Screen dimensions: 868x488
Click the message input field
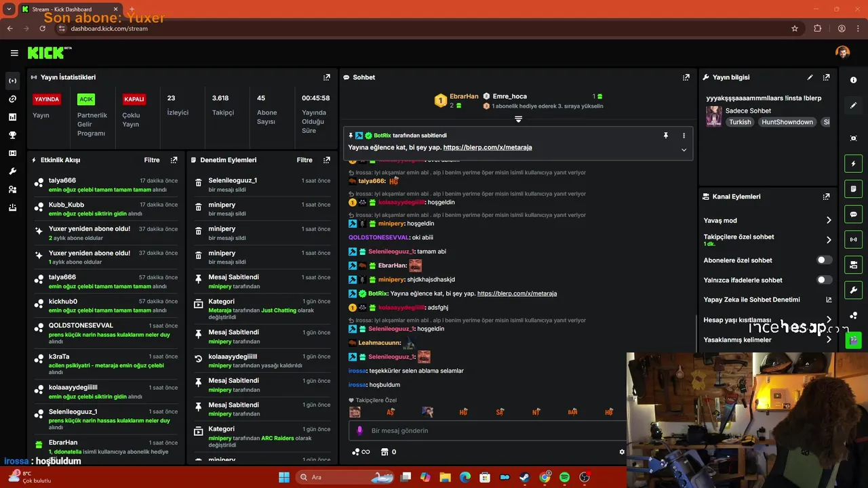pos(488,430)
